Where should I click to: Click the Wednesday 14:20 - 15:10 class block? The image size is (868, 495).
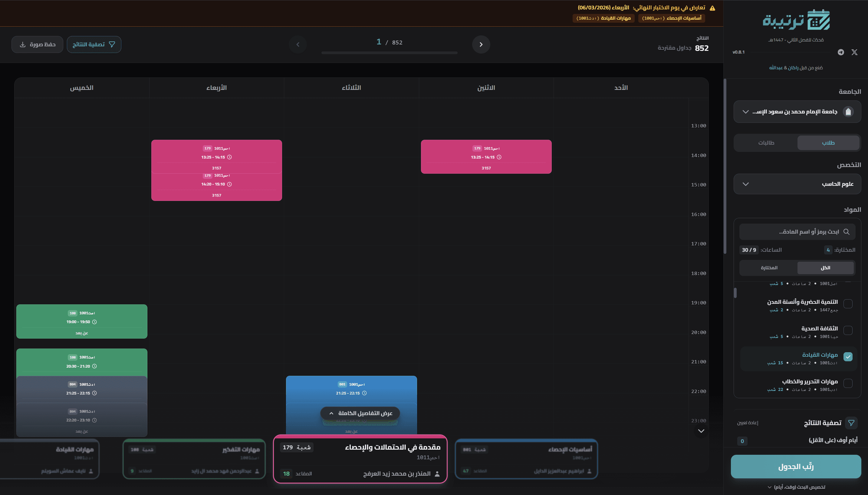217,187
